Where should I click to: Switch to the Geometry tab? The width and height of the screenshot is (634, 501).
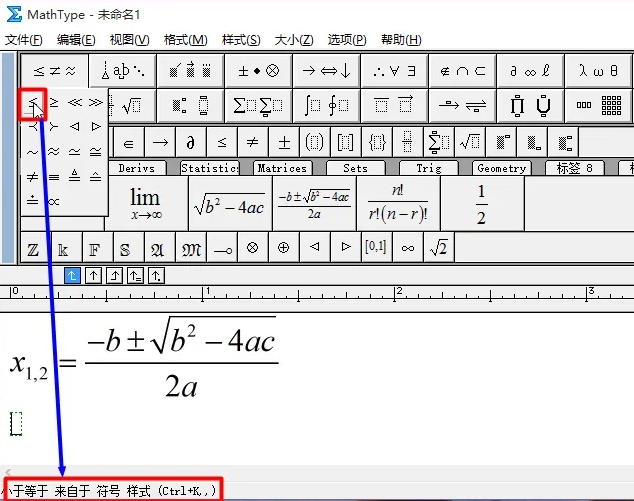pos(501,168)
